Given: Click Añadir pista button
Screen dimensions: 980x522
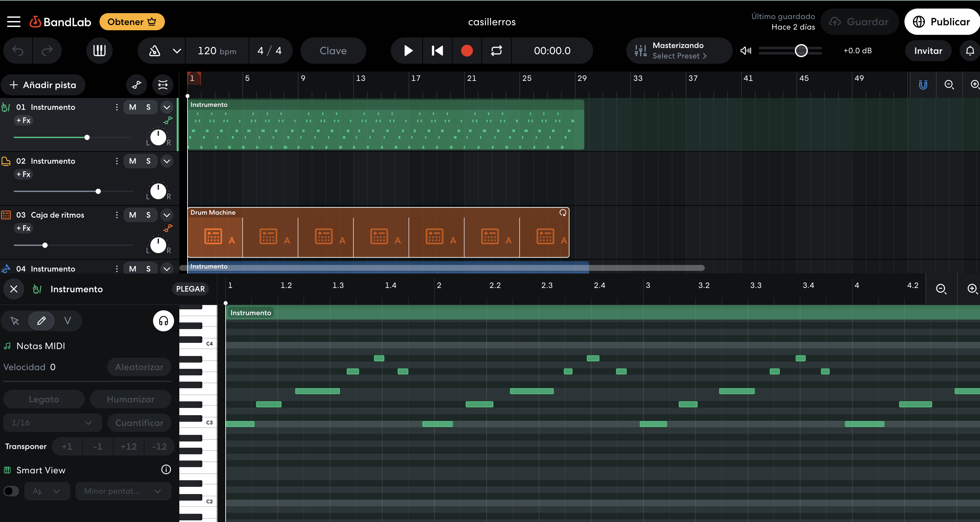Looking at the screenshot, I should (x=43, y=84).
